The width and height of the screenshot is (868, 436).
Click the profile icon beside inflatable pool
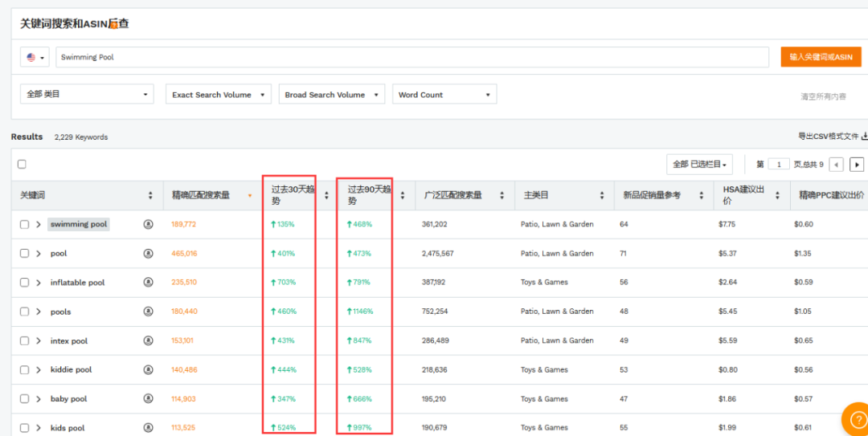coord(148,282)
